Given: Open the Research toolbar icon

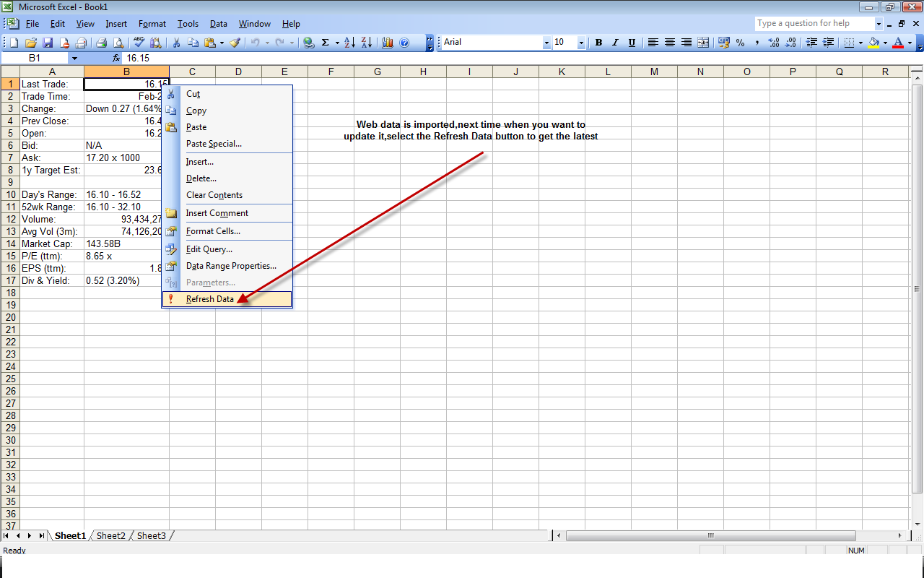Looking at the screenshot, I should [156, 43].
